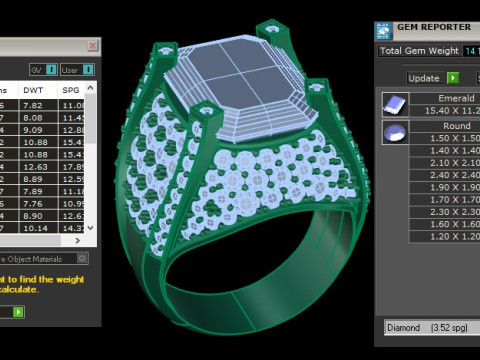Click the Gem Reporter logo icon
This screenshot has width=480, height=360.
384,31
